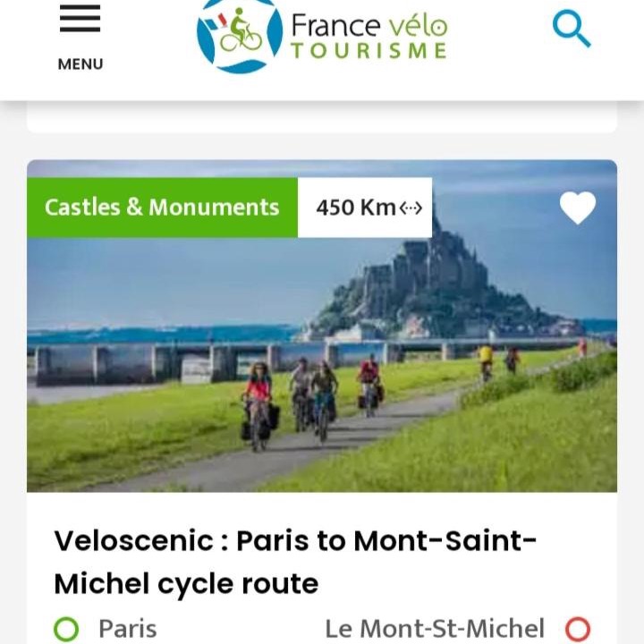Click the white card strip above Veloscenic
Screen dimensions: 644x644
pos(322,116)
